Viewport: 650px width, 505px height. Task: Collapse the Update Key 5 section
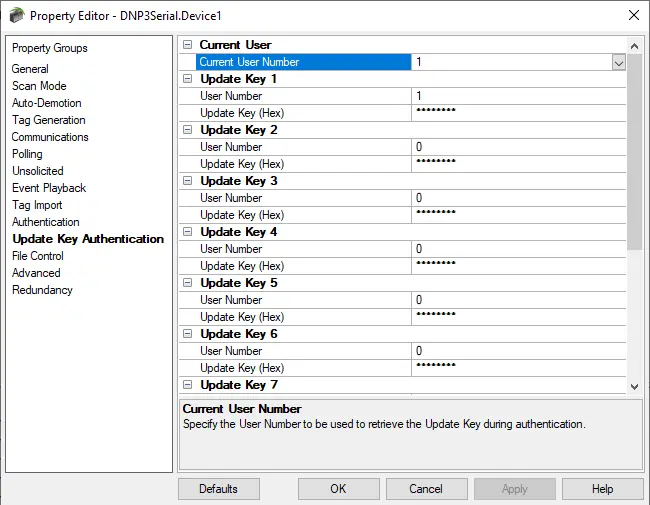pyautogui.click(x=187, y=282)
